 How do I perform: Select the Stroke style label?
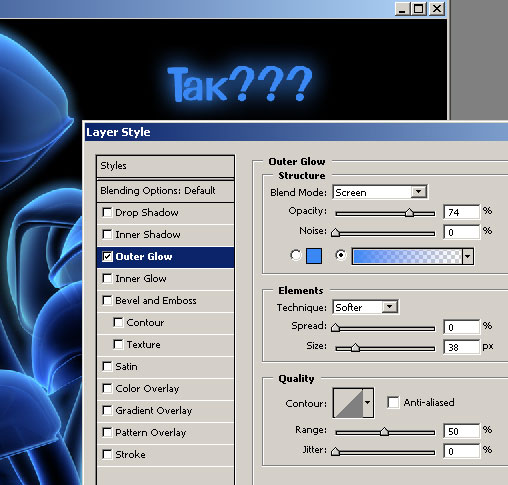(x=130, y=454)
